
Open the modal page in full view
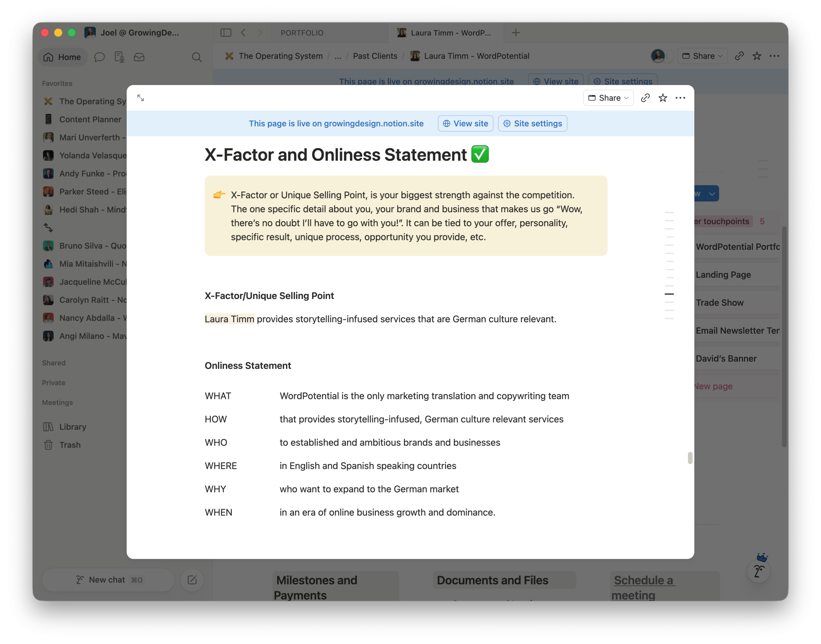click(x=140, y=98)
